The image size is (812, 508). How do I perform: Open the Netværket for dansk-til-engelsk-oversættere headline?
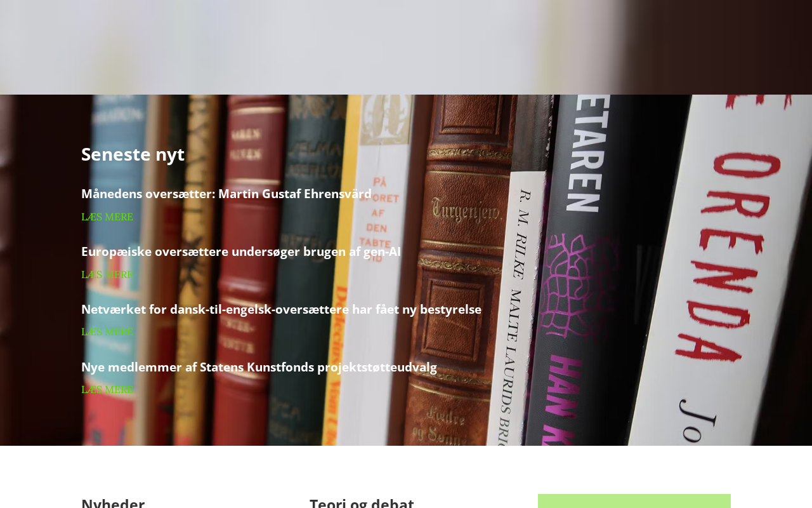pyautogui.click(x=281, y=309)
